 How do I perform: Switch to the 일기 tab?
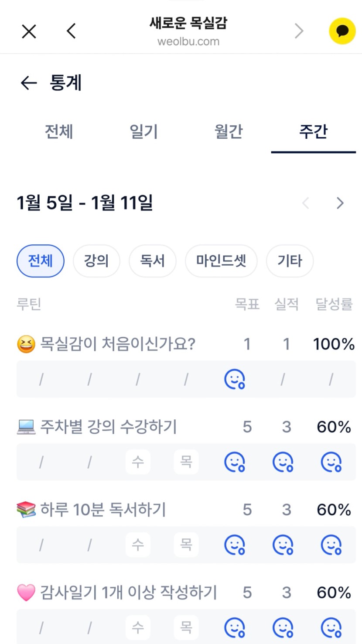[x=143, y=132]
